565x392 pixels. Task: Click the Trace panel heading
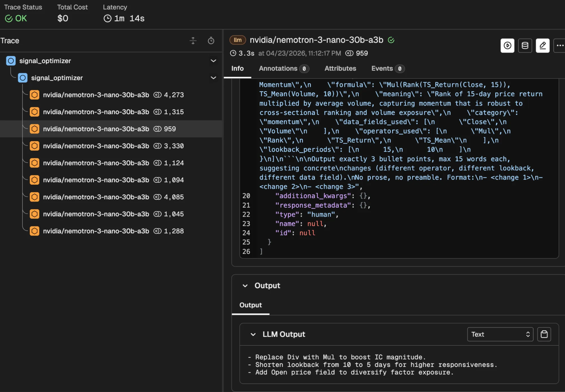(x=10, y=41)
